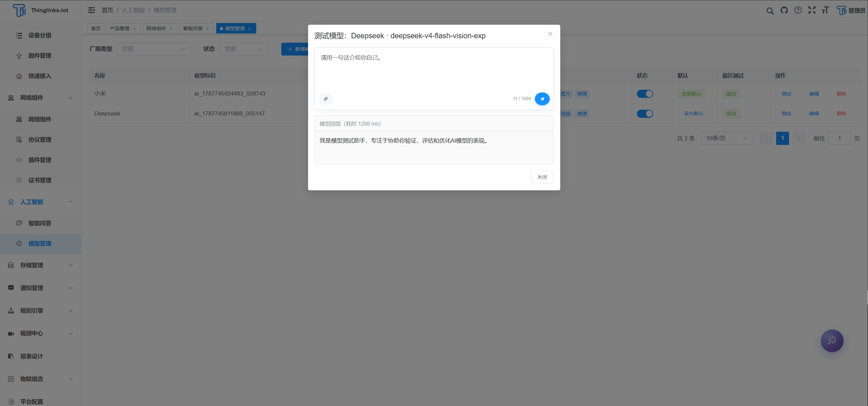Open 协议管理 in the sidebar
Screen dimensions: 868x406
click(40, 140)
